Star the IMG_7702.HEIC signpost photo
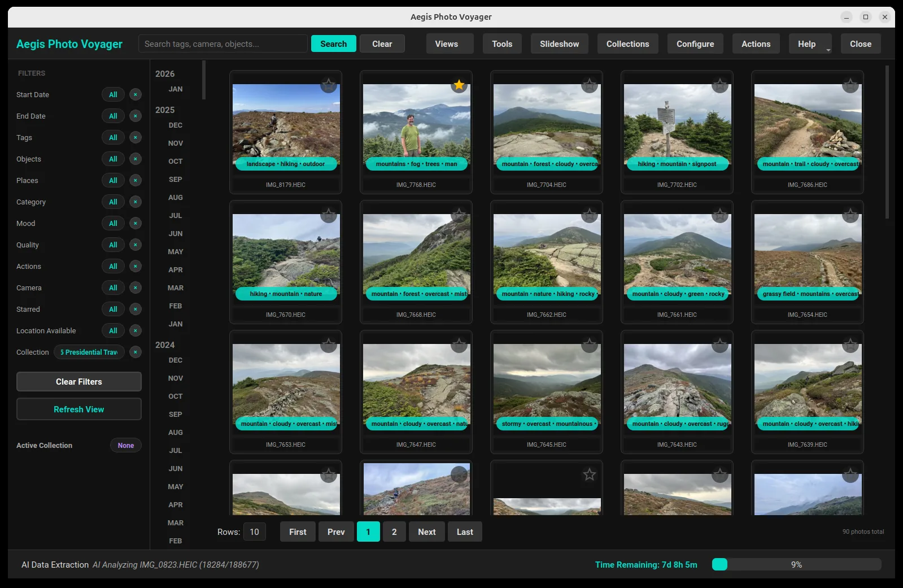Image resolution: width=903 pixels, height=588 pixels. point(720,85)
